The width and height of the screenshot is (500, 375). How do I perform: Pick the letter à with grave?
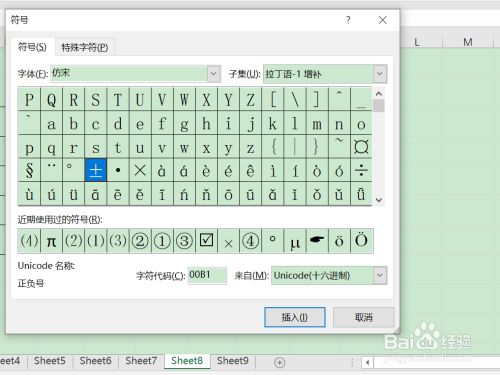tap(162, 170)
